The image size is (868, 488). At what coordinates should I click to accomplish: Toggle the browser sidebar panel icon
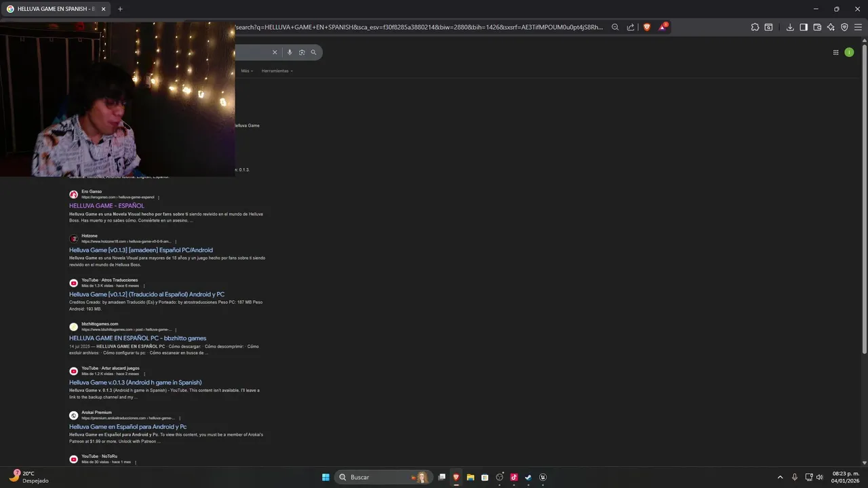point(804,27)
